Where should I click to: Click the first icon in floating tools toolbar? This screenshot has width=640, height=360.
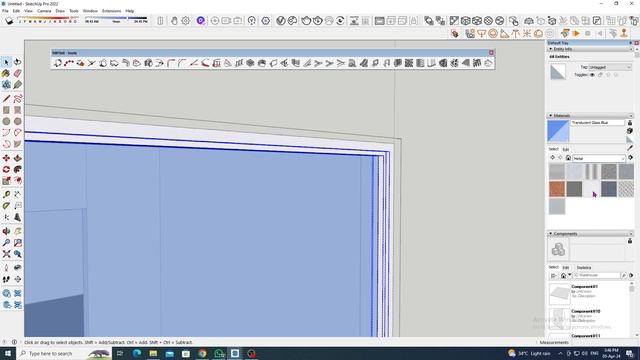tap(58, 63)
